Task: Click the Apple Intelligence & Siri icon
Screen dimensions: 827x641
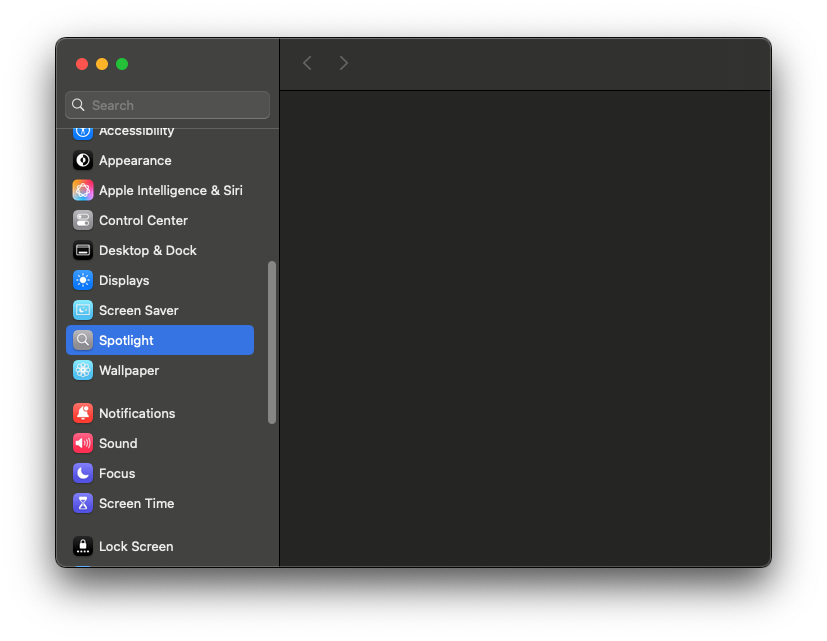Action: [83, 190]
